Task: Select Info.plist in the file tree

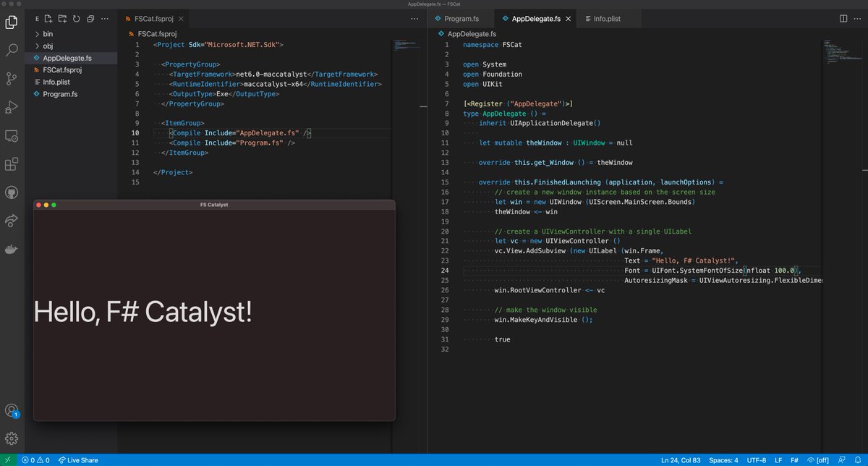Action: click(71, 82)
